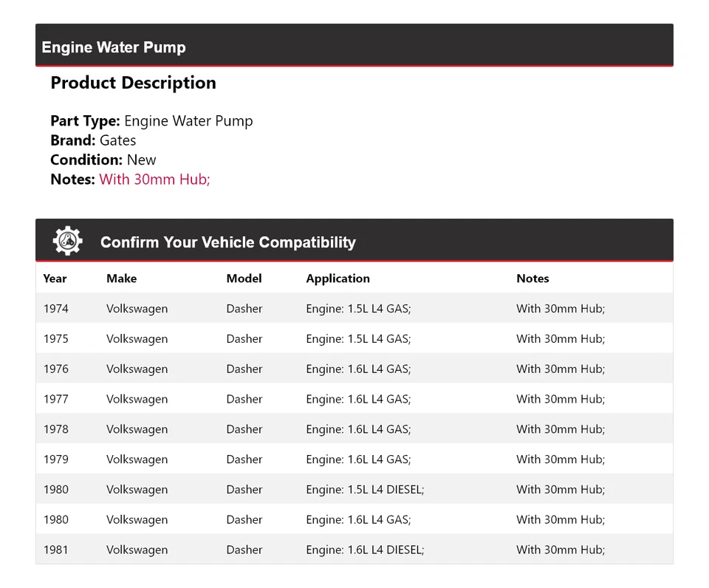The height and width of the screenshot is (588, 709).
Task: Click the Confirm Your Vehicle Compatibility heading
Action: [x=227, y=242]
